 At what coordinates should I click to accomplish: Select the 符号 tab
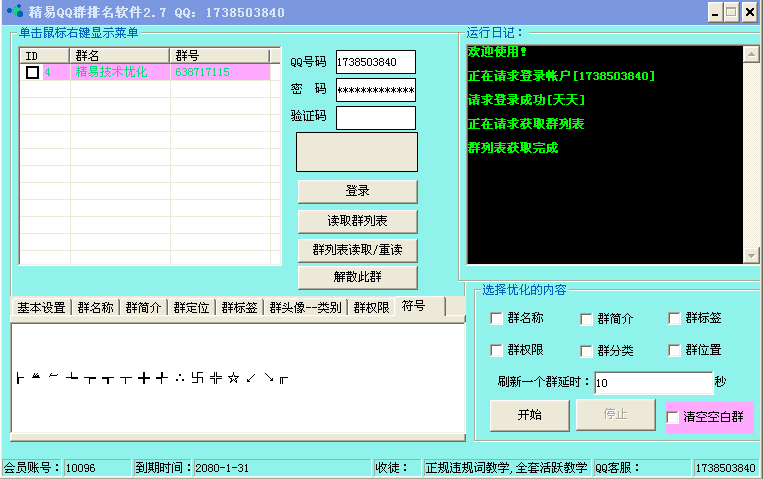pos(420,306)
